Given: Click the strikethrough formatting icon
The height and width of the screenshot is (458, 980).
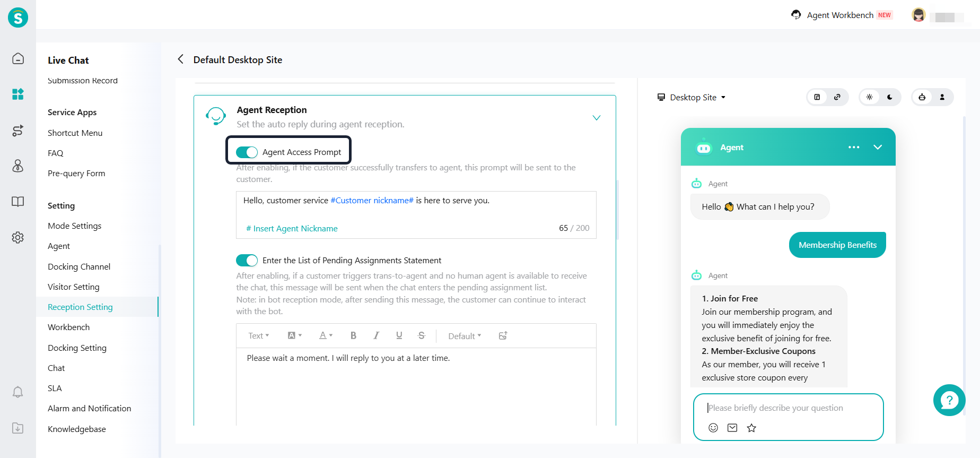Looking at the screenshot, I should [422, 335].
